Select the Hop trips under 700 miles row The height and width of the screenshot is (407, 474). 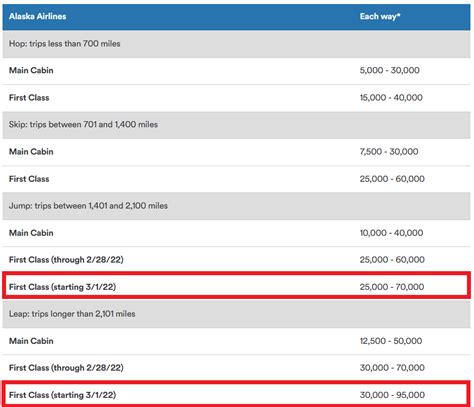(x=236, y=44)
